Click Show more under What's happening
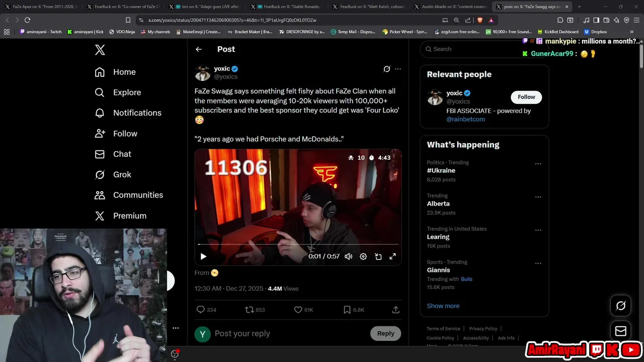 (x=443, y=306)
